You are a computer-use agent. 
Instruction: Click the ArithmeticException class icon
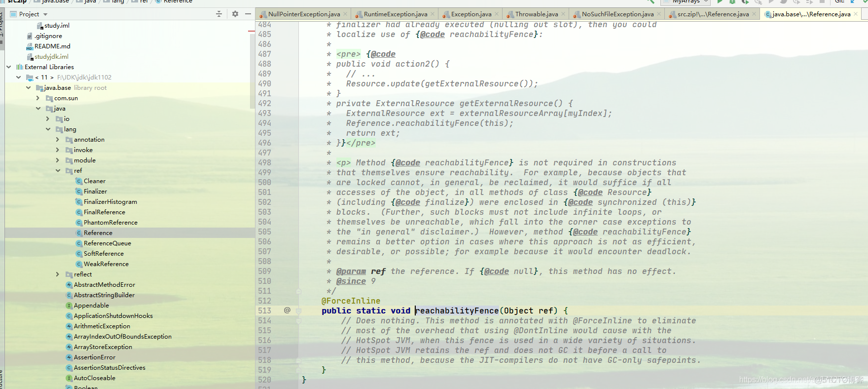click(x=69, y=326)
